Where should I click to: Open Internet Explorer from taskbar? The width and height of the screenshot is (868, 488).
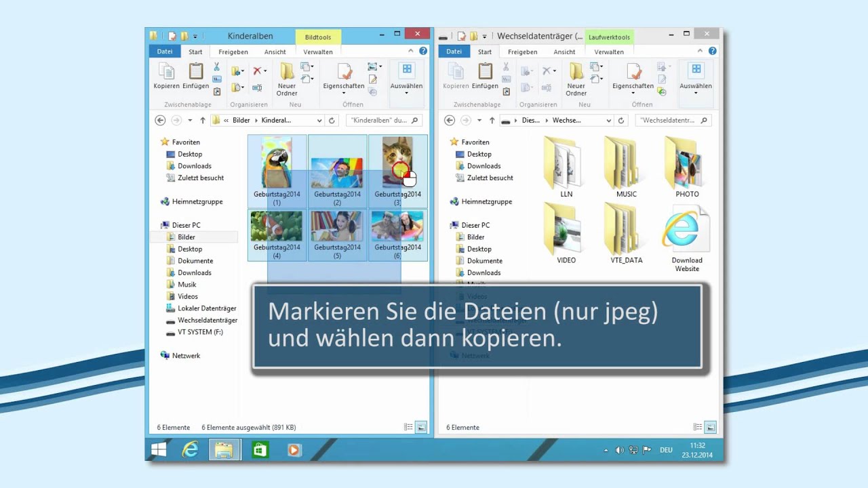point(190,449)
